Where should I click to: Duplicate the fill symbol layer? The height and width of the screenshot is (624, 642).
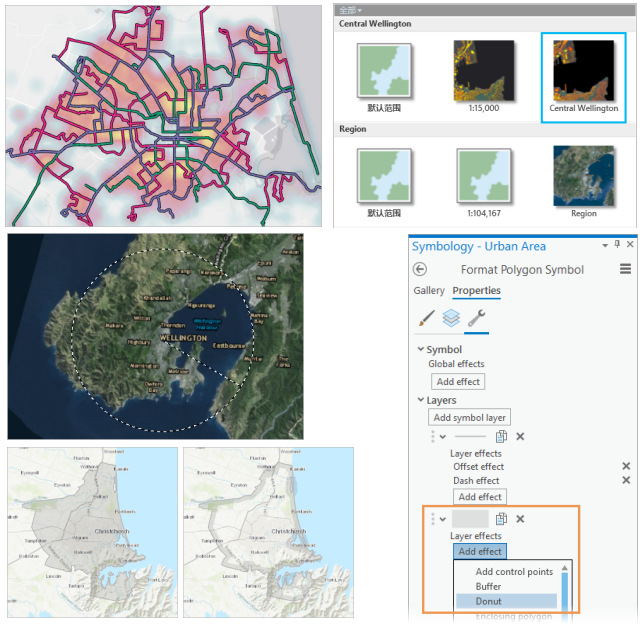point(501,519)
